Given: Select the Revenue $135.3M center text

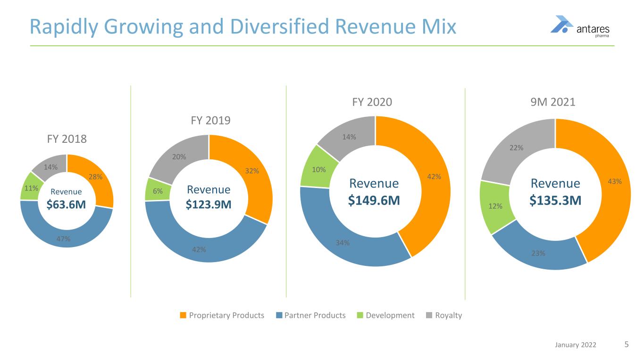Looking at the screenshot, I should 555,192.
